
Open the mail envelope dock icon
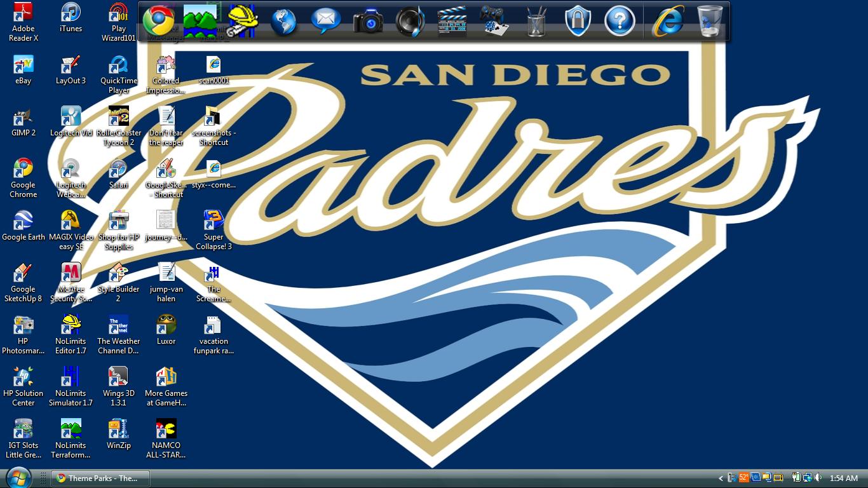(x=326, y=21)
